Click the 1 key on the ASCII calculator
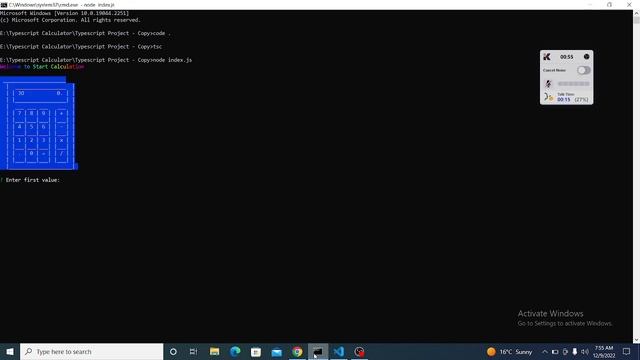Viewport: 640px width, 360px height. click(x=20, y=140)
